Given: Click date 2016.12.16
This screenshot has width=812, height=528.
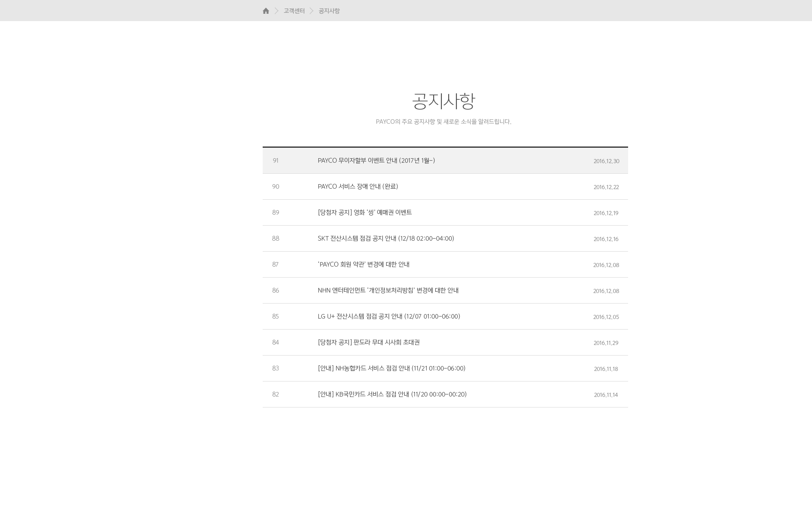Looking at the screenshot, I should 606,239.
